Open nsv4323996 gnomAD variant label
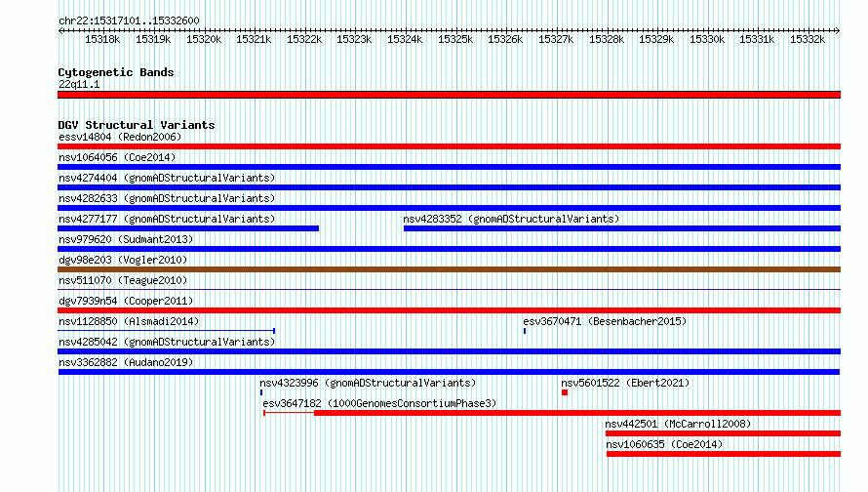The height and width of the screenshot is (492, 868). point(368,383)
